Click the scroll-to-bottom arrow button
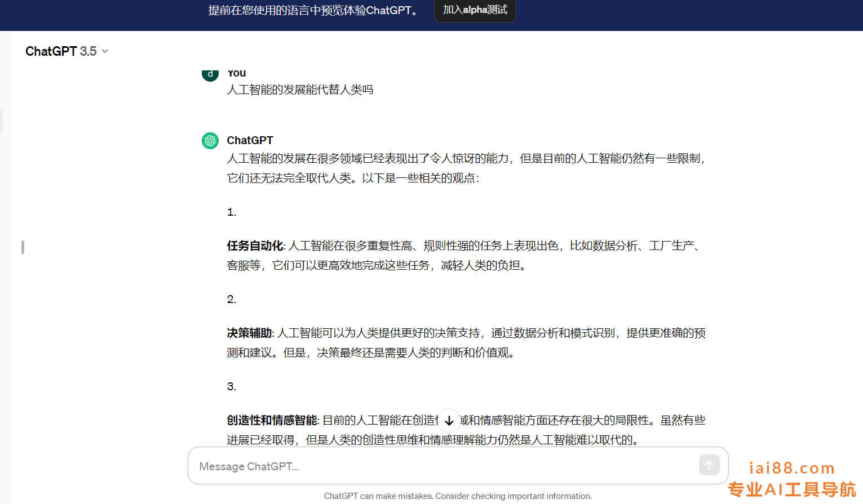 click(x=449, y=421)
